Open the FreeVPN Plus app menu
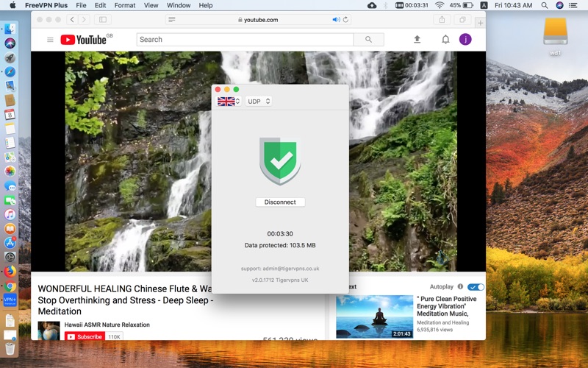Viewport: 588px width, 368px height. tap(46, 5)
